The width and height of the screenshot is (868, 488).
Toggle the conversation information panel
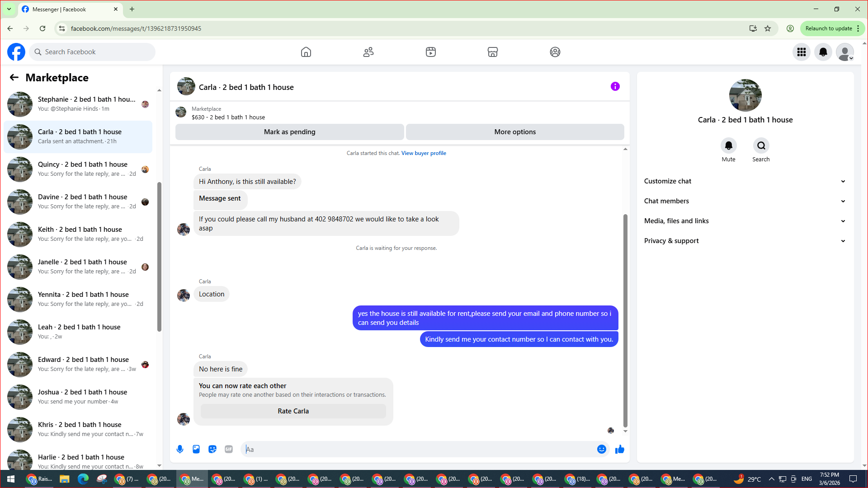615,86
